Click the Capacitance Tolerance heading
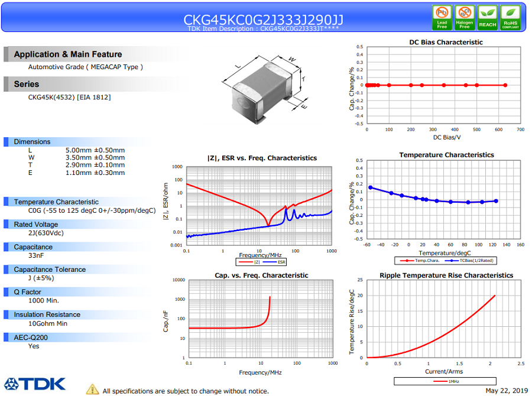532x396 pixels. tap(50, 270)
